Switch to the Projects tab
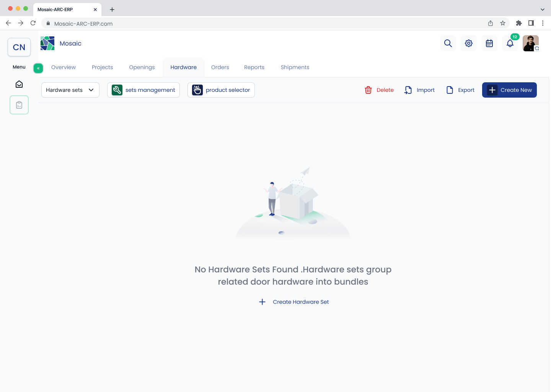 coord(103,67)
